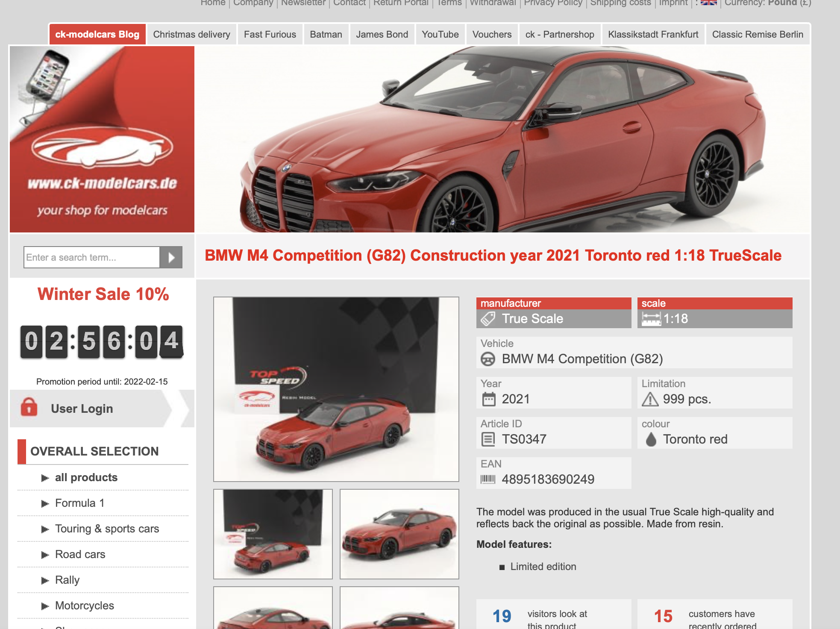Open the James Bond tab
This screenshot has width=840, height=629.
tap(382, 34)
